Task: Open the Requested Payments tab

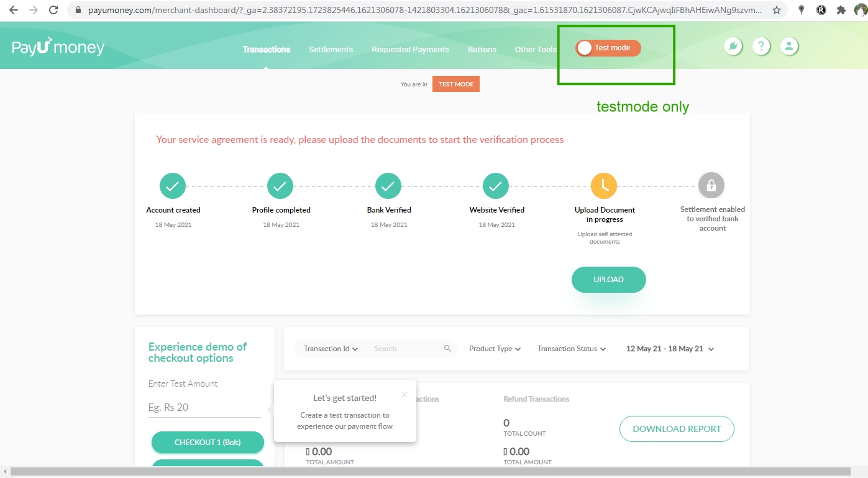Action: [x=410, y=49]
